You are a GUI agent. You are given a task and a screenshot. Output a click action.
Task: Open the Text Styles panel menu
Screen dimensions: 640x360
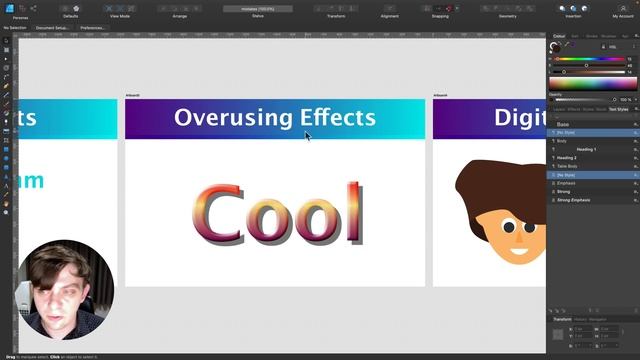click(636, 109)
